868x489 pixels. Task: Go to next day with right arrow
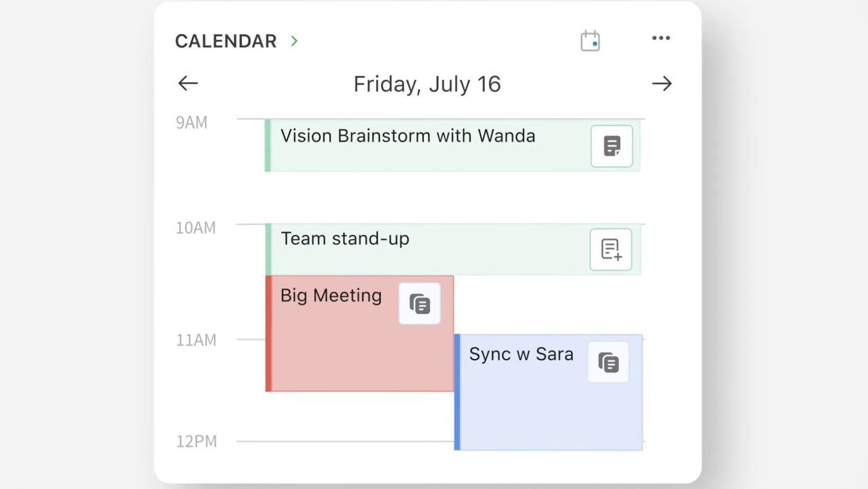click(662, 84)
